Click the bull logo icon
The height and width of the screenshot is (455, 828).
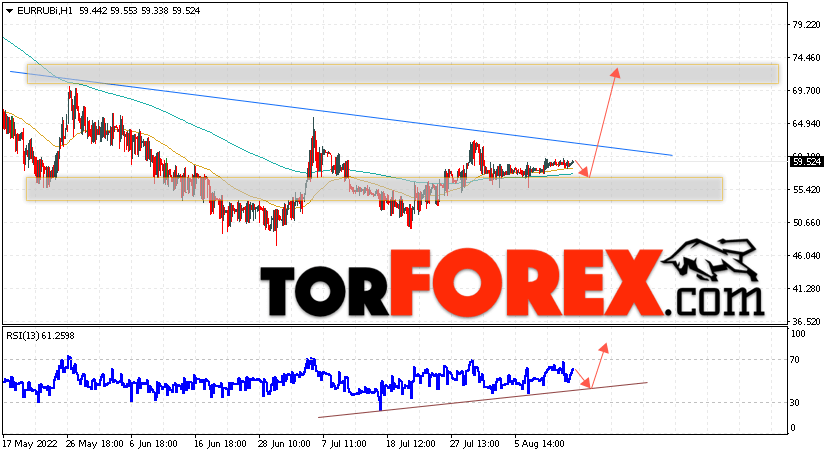click(710, 260)
